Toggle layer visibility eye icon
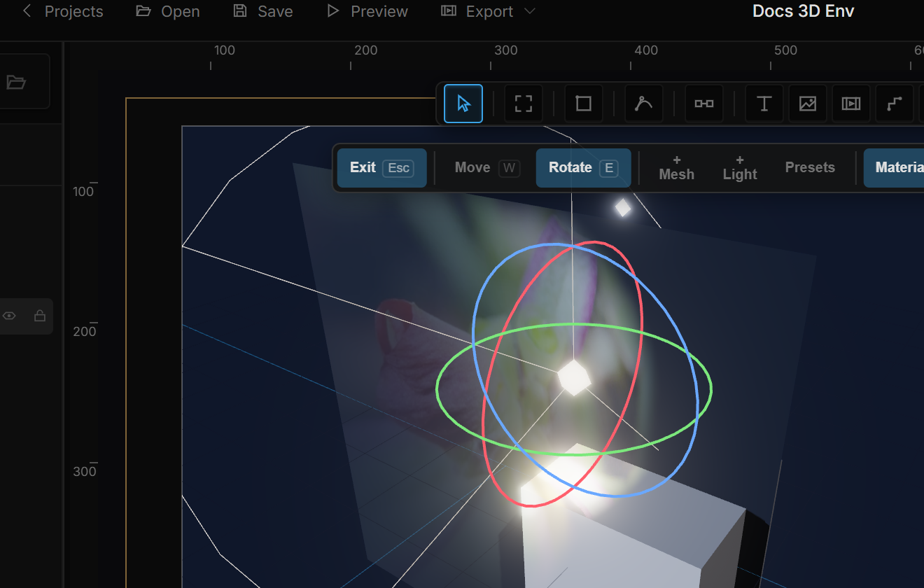Viewport: 924px width, 588px height. pos(9,316)
